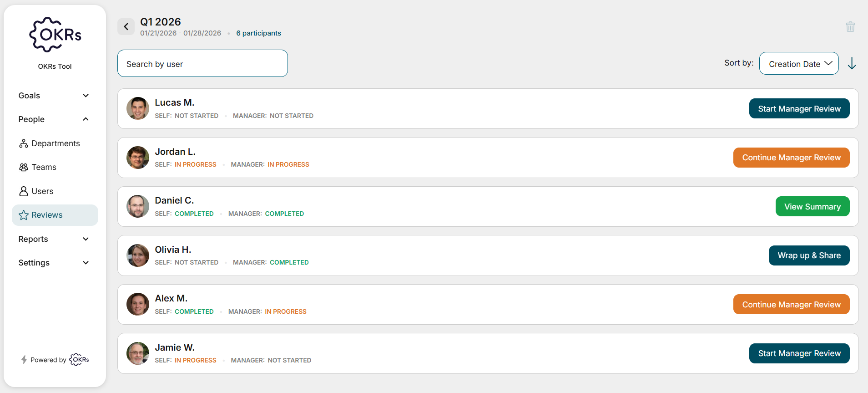The width and height of the screenshot is (868, 393).
Task: Click Daniel C.'s MANAGER: COMPLETED status
Action: 266,214
